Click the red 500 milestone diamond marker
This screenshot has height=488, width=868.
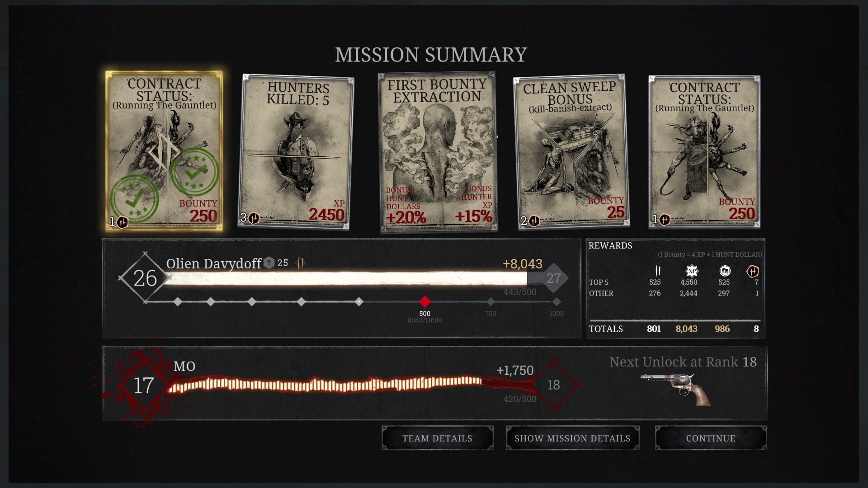(x=425, y=301)
